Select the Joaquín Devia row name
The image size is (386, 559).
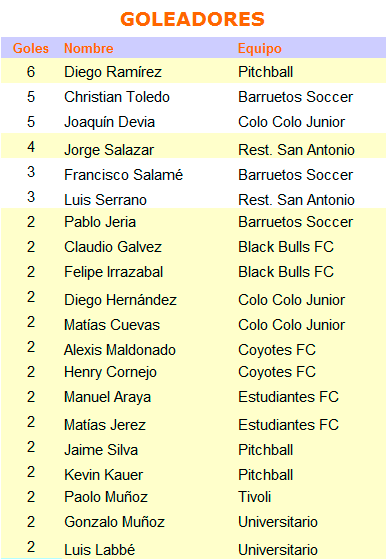[x=109, y=122]
